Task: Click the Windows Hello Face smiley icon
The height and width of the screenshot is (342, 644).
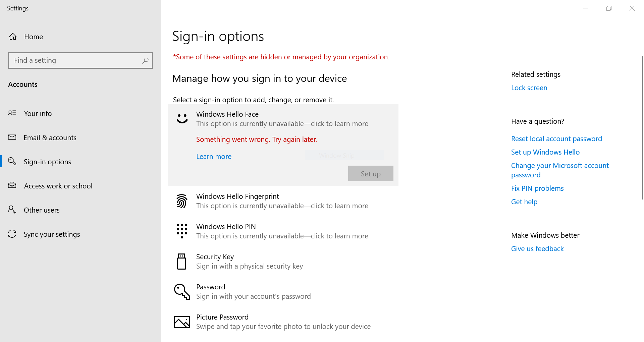Action: click(182, 119)
